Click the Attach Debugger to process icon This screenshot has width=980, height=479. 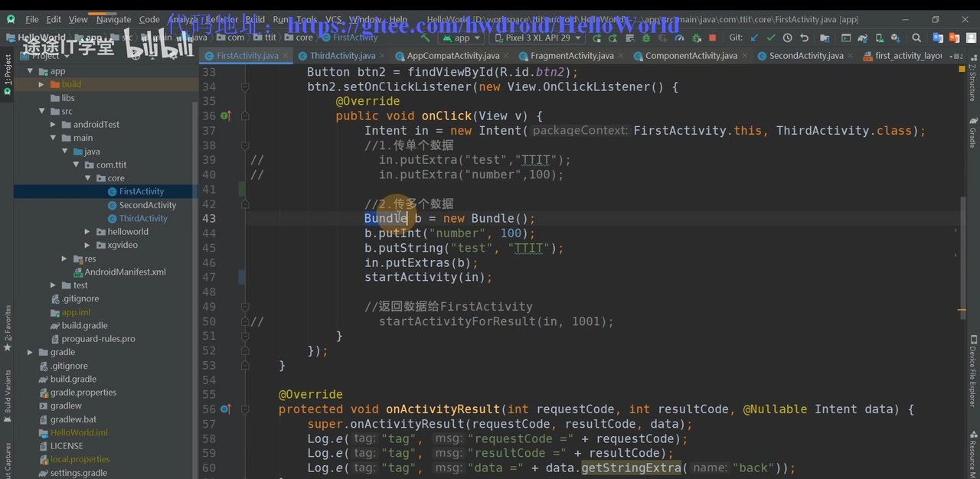tap(697, 37)
